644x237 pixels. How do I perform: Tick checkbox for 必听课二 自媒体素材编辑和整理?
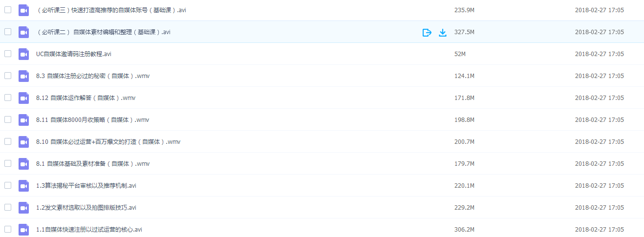(x=8, y=32)
